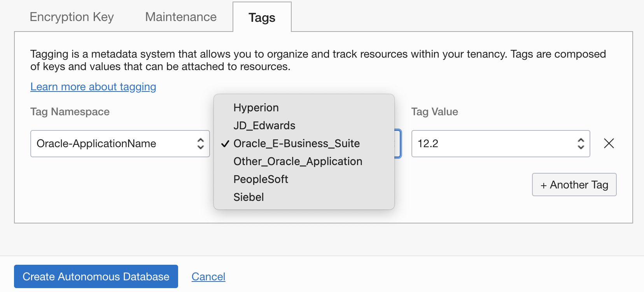Remove the tag row with X icon

tap(609, 144)
